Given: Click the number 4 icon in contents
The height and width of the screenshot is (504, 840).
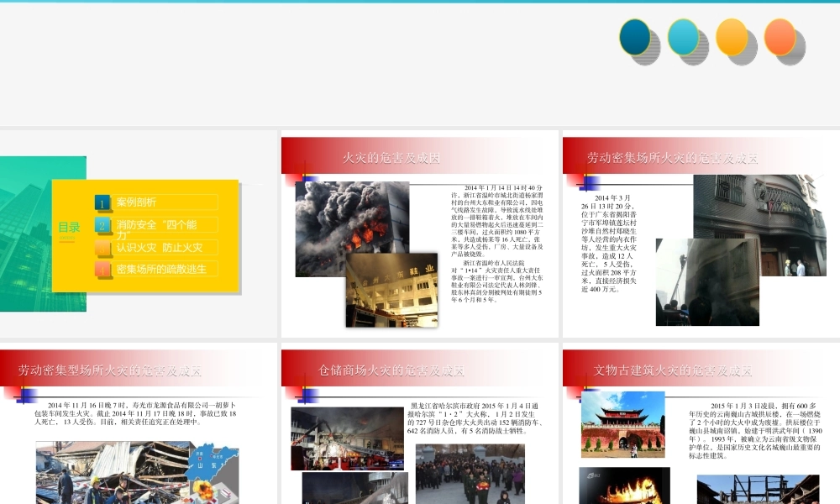Looking at the screenshot, I should click(x=102, y=270).
